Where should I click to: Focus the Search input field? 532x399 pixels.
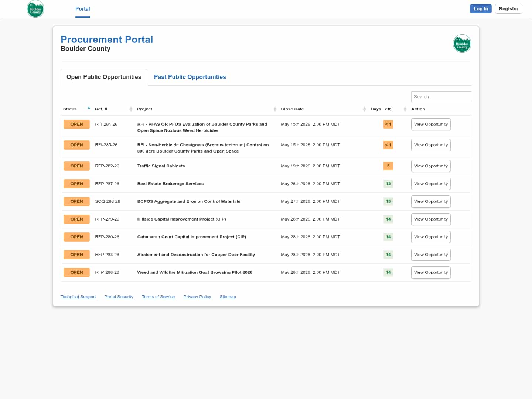(441, 96)
